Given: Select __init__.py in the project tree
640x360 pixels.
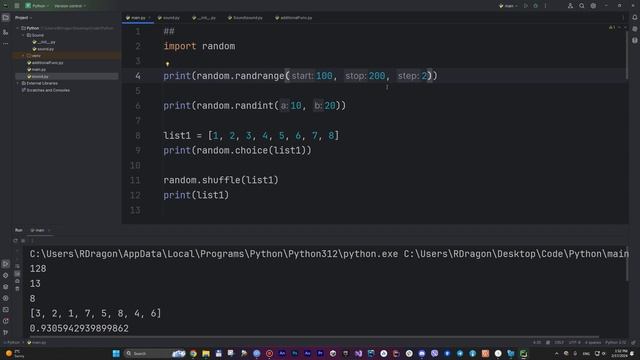Looking at the screenshot, I should (44, 42).
